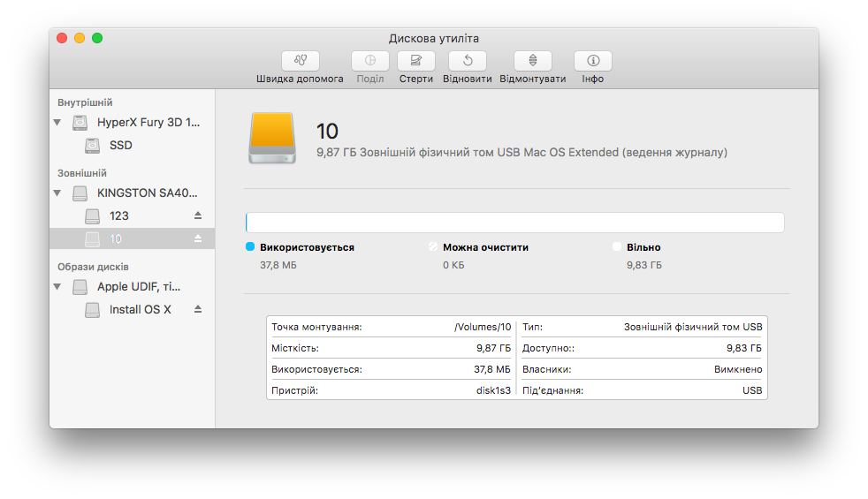Click the disk usage bar
This screenshot has height=499, width=868.
[x=514, y=223]
